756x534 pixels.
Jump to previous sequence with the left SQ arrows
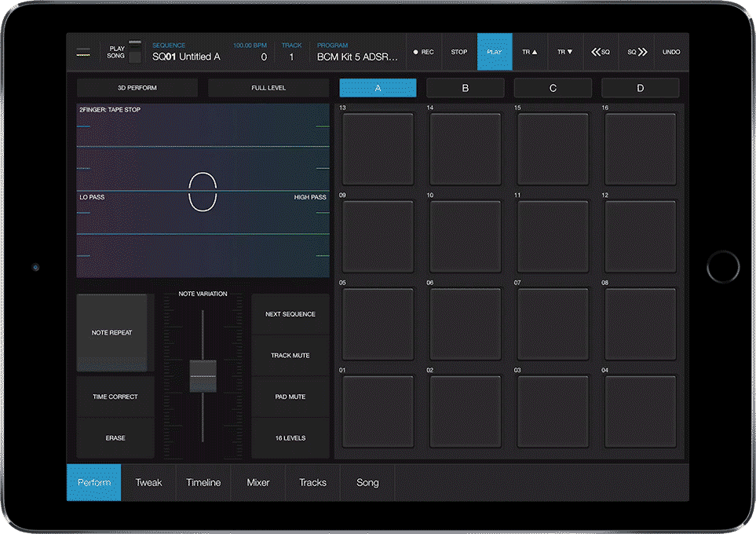pos(601,52)
